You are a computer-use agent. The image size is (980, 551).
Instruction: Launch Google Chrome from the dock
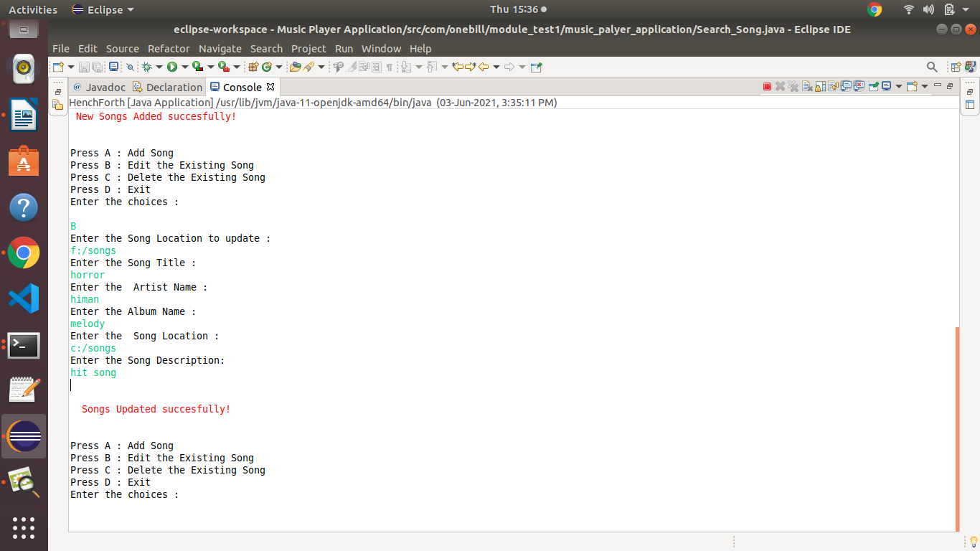tap(24, 253)
